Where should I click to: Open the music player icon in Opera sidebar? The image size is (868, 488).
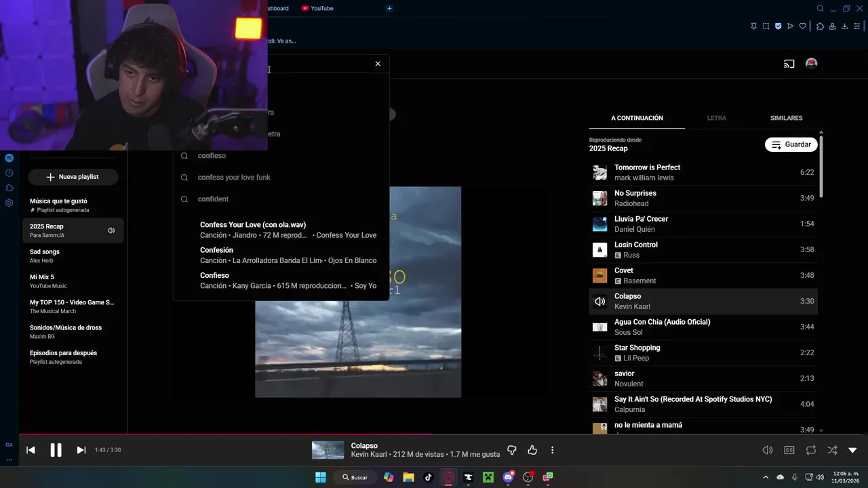[x=9, y=158]
